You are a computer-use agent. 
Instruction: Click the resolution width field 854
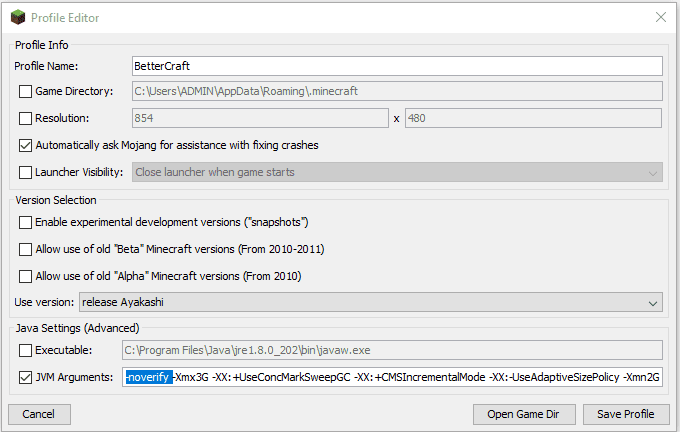(260, 118)
